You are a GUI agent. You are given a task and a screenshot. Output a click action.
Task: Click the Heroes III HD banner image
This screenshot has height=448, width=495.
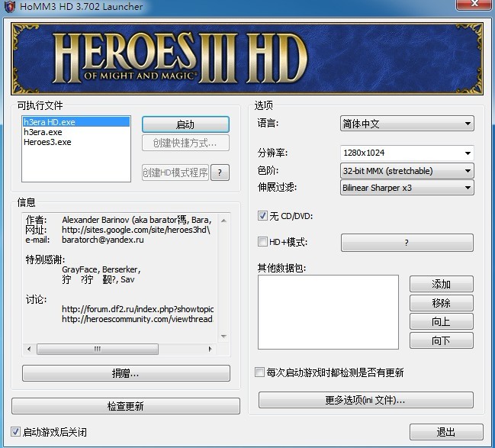coord(247,58)
